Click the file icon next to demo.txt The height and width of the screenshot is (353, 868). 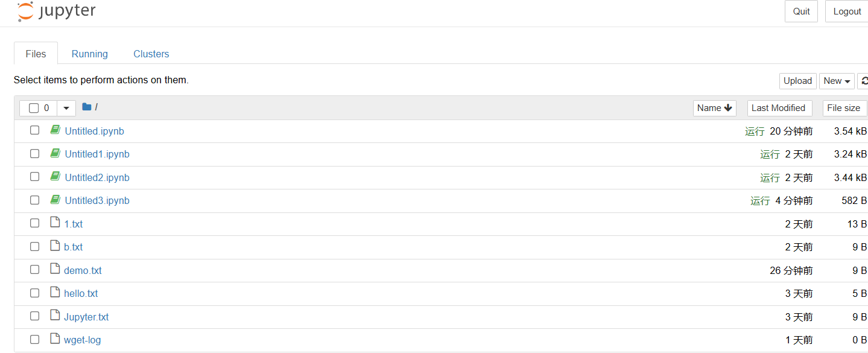(55, 269)
